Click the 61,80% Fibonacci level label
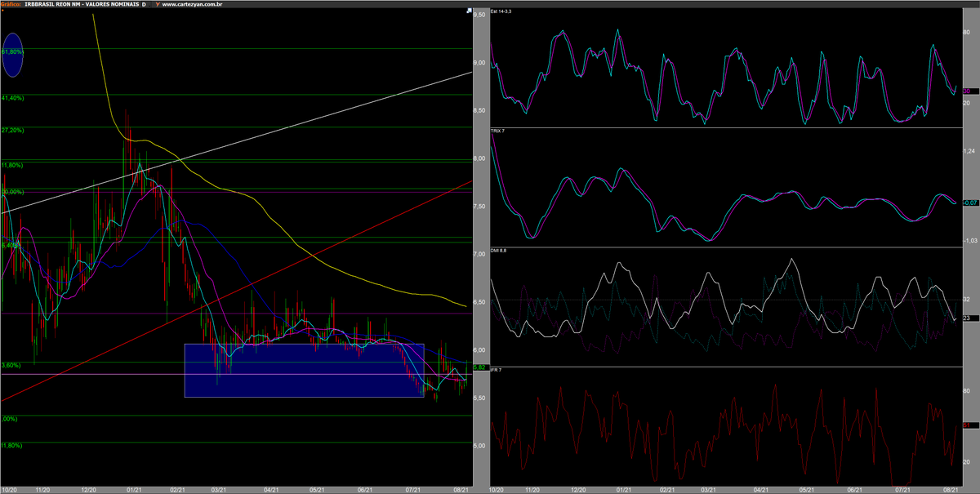 coord(11,51)
